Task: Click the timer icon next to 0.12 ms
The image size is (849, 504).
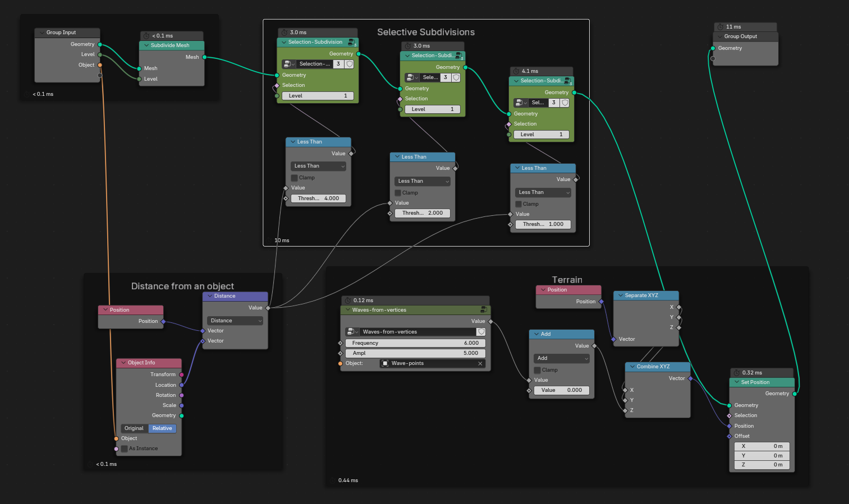Action: tap(348, 300)
